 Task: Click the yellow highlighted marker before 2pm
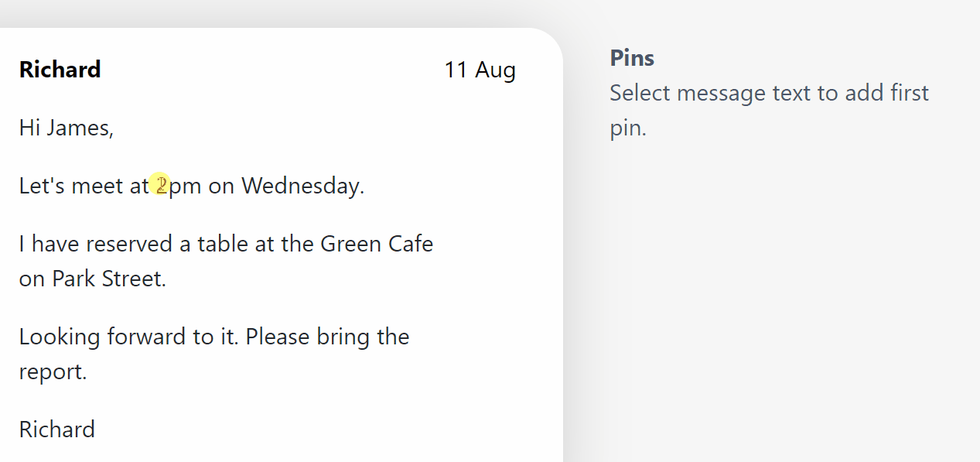(x=160, y=184)
